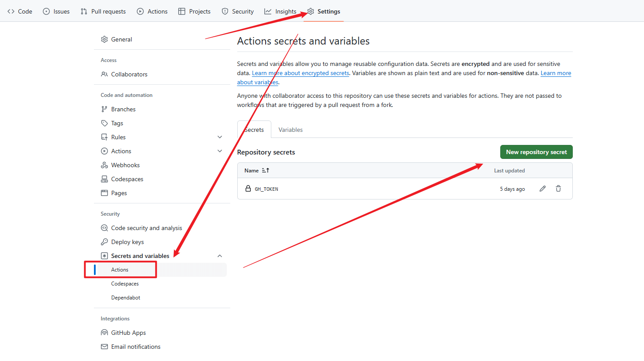Image resolution: width=644 pixels, height=361 pixels.
Task: Click the Insights graph icon in top navigation
Action: (x=268, y=11)
